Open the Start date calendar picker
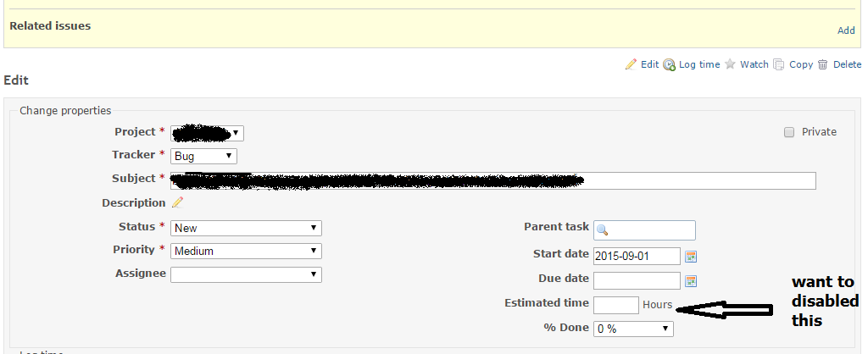The height and width of the screenshot is (354, 868). coord(691,256)
